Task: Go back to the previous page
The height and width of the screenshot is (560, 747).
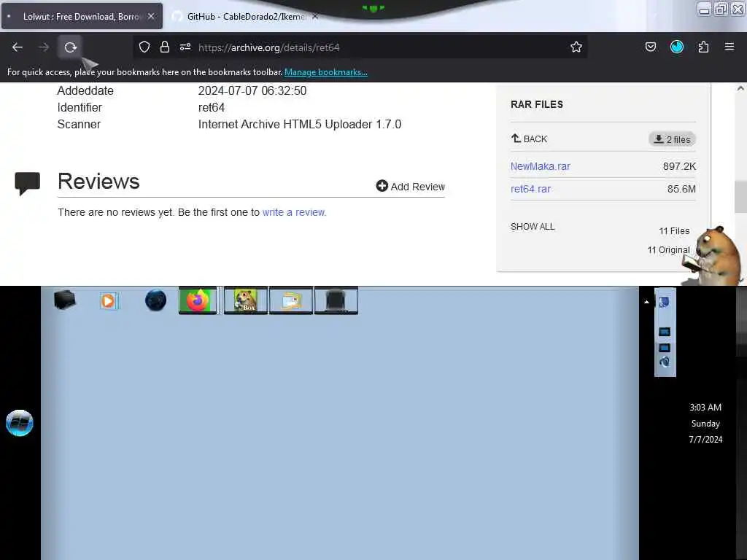Action: pos(18,47)
